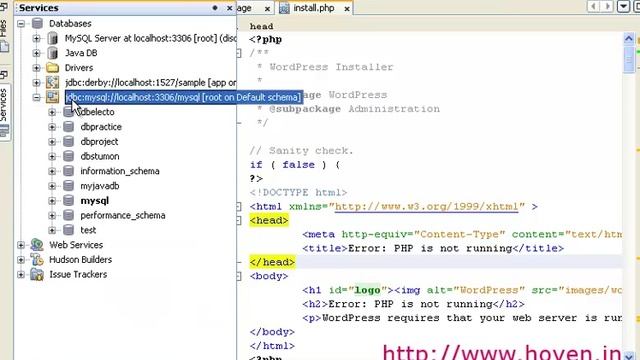This screenshot has width=640, height=360.
Task: Click the information_schema database icon
Action: click(x=69, y=171)
